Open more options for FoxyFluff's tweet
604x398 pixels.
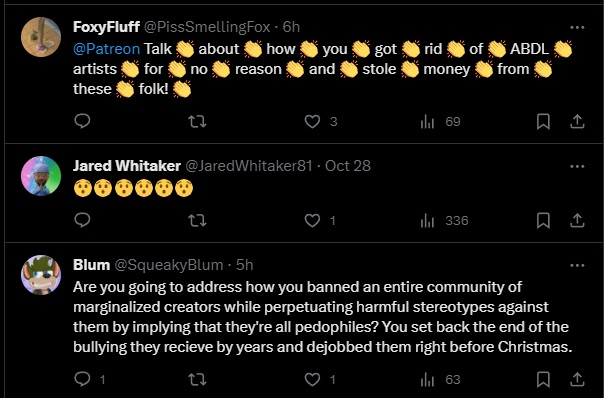click(577, 27)
